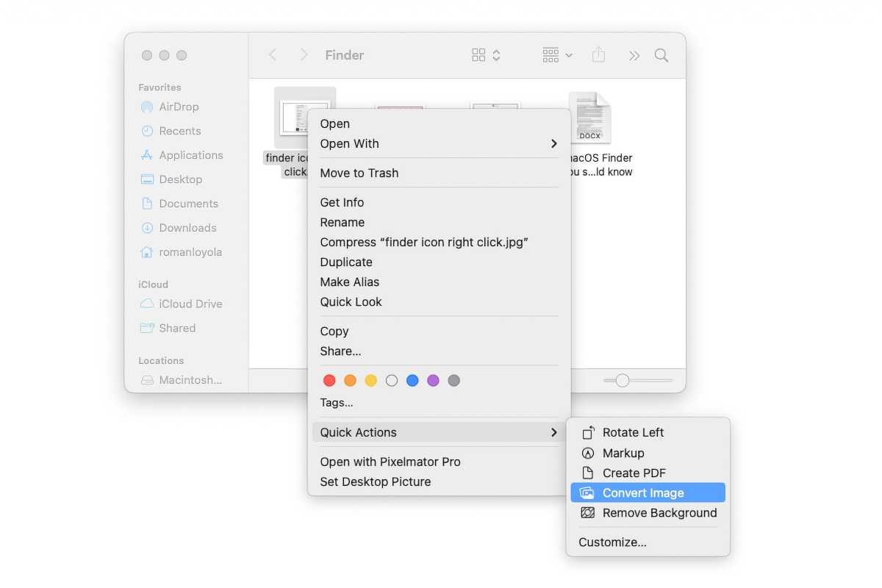Apply the orange tag color
The width and height of the screenshot is (882, 588).
click(350, 381)
